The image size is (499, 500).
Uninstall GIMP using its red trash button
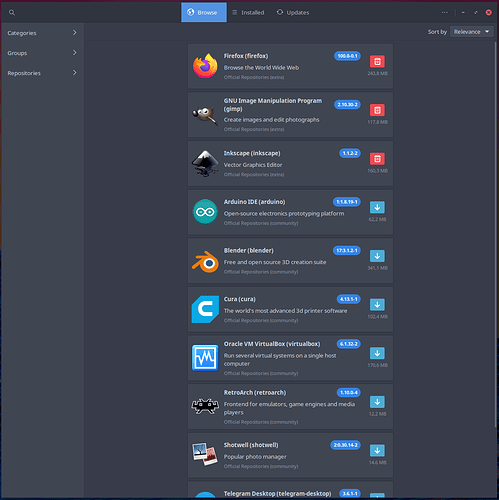coord(377,110)
